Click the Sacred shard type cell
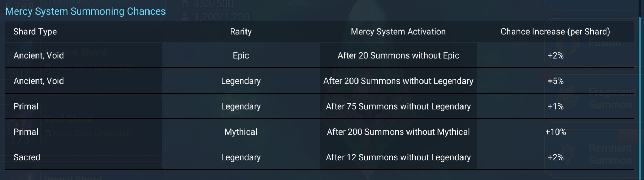This screenshot has height=180, width=644. (27, 157)
